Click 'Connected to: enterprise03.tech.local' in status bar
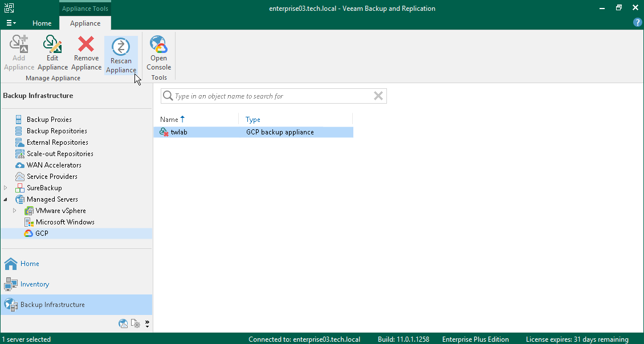644x344 pixels. 304,339
